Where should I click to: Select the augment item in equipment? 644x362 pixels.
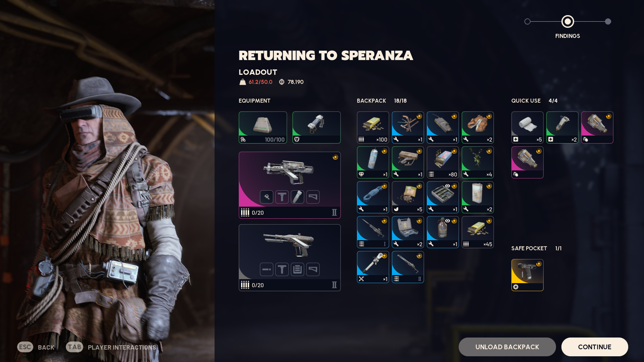(x=316, y=127)
